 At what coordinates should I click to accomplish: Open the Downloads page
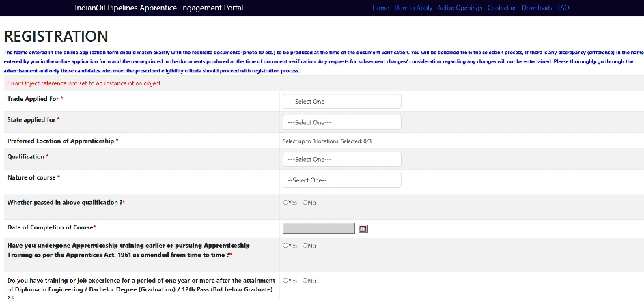(537, 8)
